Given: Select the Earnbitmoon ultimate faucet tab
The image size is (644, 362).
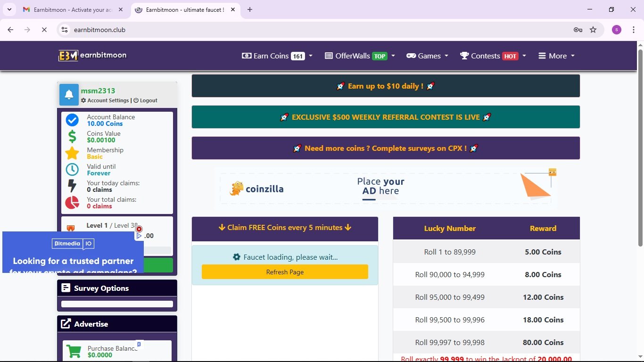Looking at the screenshot, I should pos(185,9).
